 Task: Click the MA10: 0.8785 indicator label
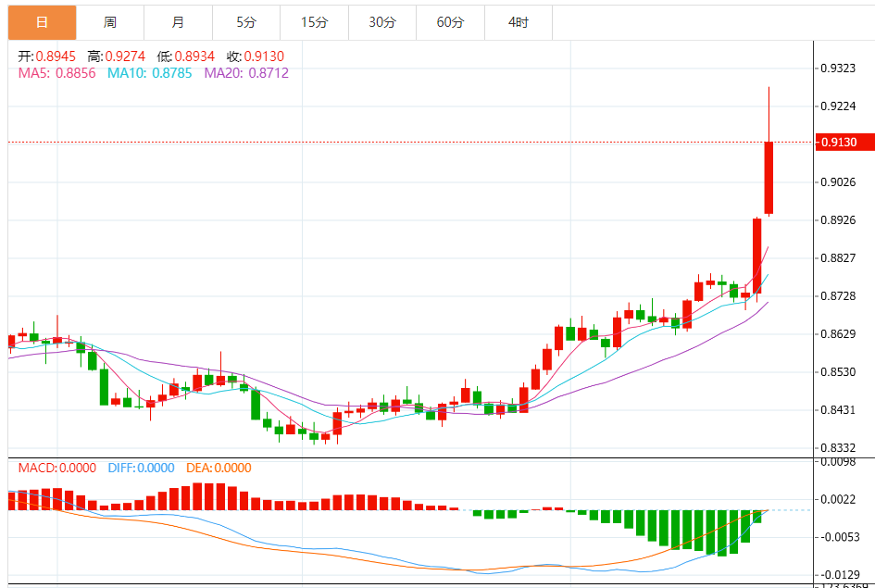(150, 73)
